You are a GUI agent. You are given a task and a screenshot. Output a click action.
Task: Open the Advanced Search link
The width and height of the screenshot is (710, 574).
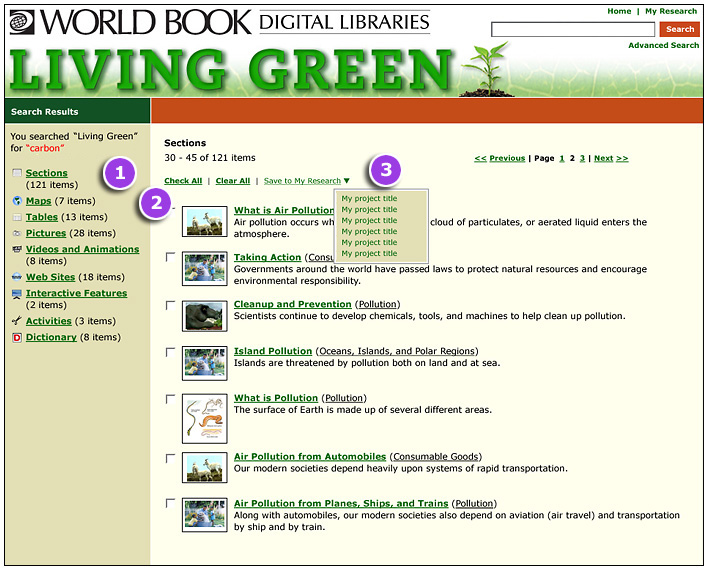point(663,45)
